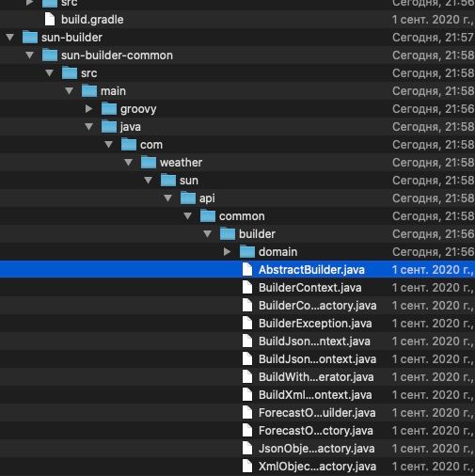Select the sun-builder folder name

[71, 38]
